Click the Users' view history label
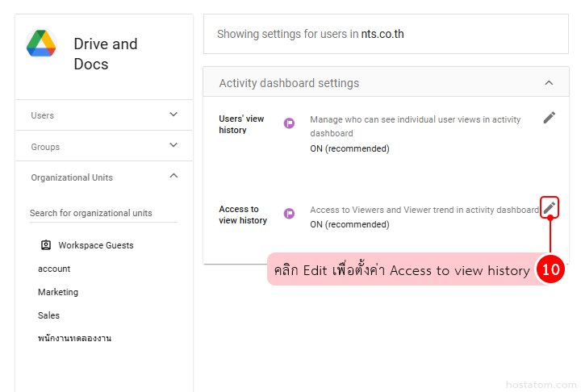Screen dimensions: 581x392 point(241,124)
